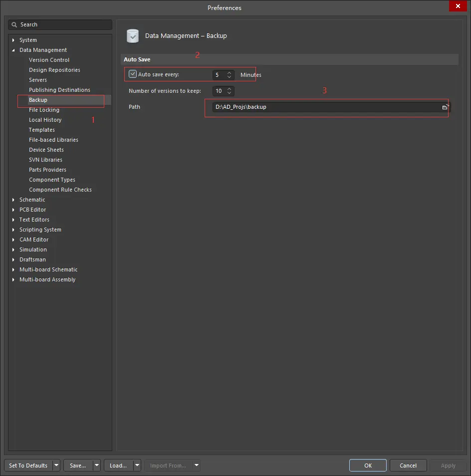Decrease auto save minutes with down arrow
Image resolution: width=471 pixels, height=476 pixels.
(x=230, y=77)
